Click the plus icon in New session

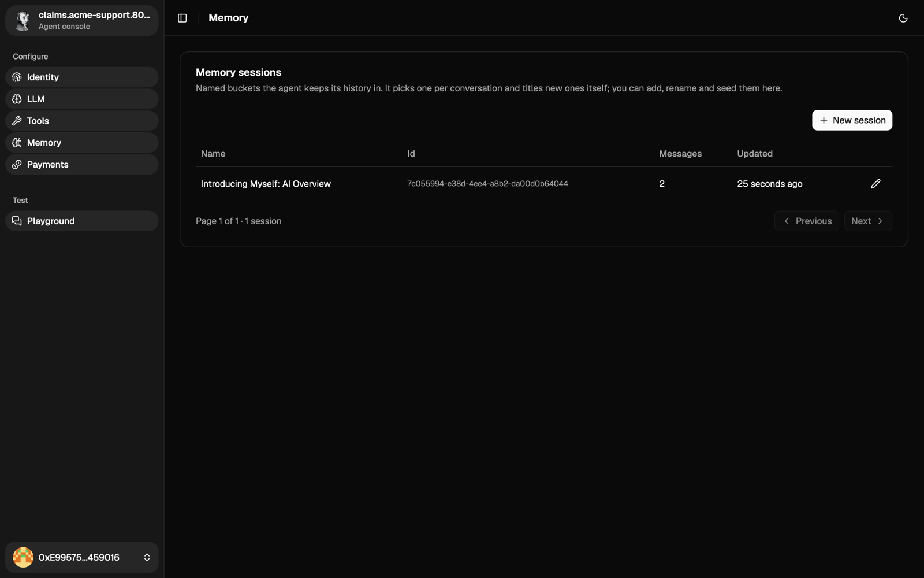[x=824, y=120]
